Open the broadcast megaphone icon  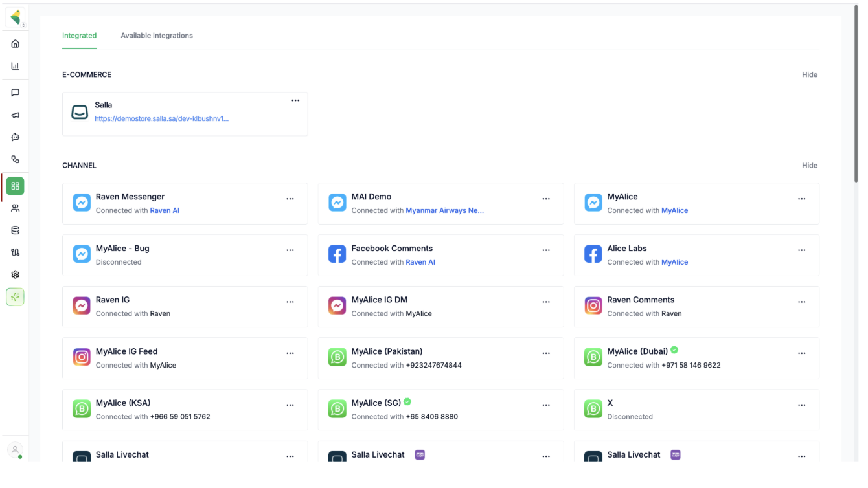pyautogui.click(x=16, y=115)
